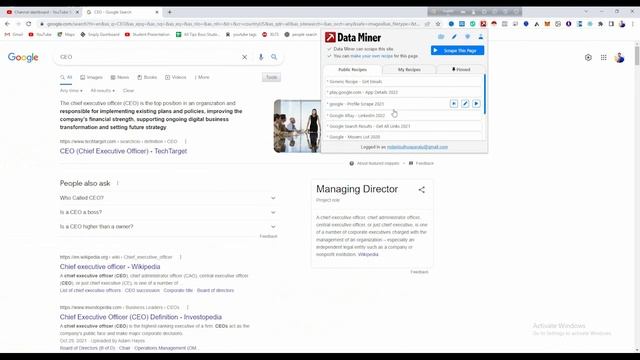The image size is (640, 360).
Task: Click the pencil icon in Data Miner header
Action: [454, 37]
